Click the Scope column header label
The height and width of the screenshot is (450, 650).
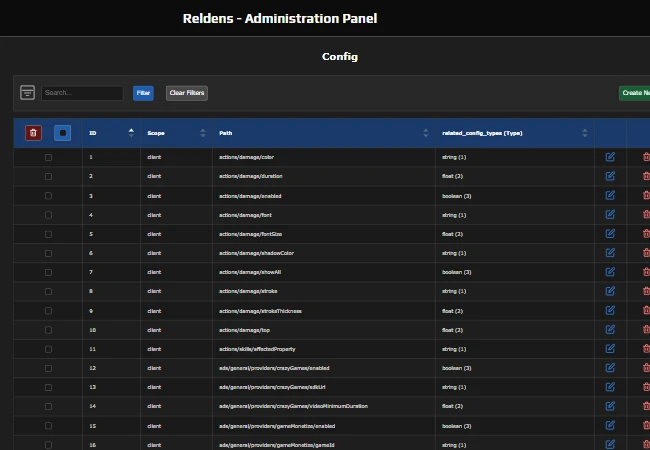coord(156,133)
